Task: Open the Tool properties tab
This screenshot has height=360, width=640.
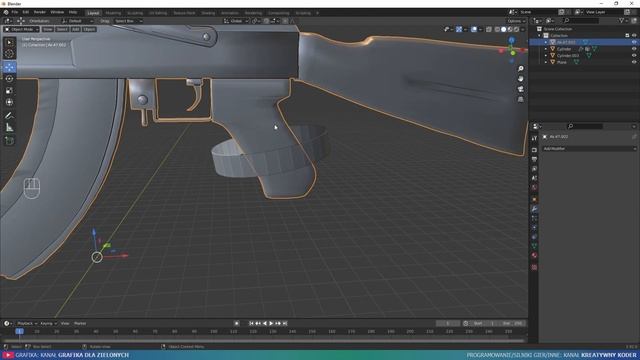Action: pyautogui.click(x=534, y=139)
